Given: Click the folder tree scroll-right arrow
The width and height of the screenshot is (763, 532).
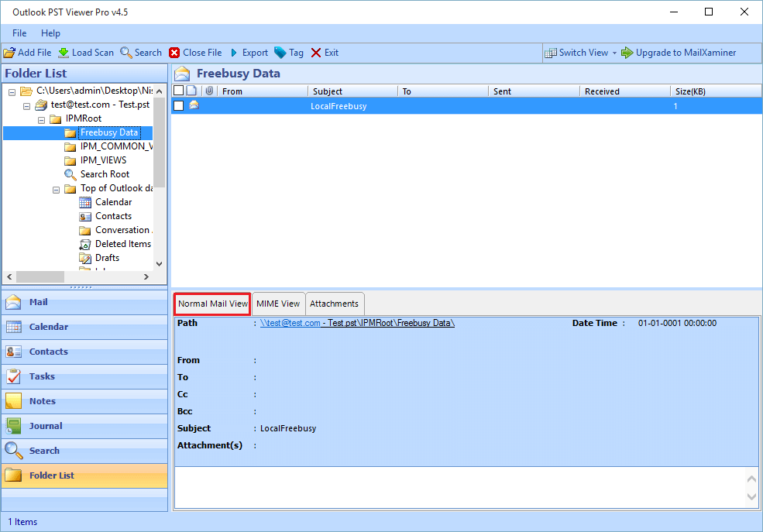Looking at the screenshot, I should click(x=146, y=276).
